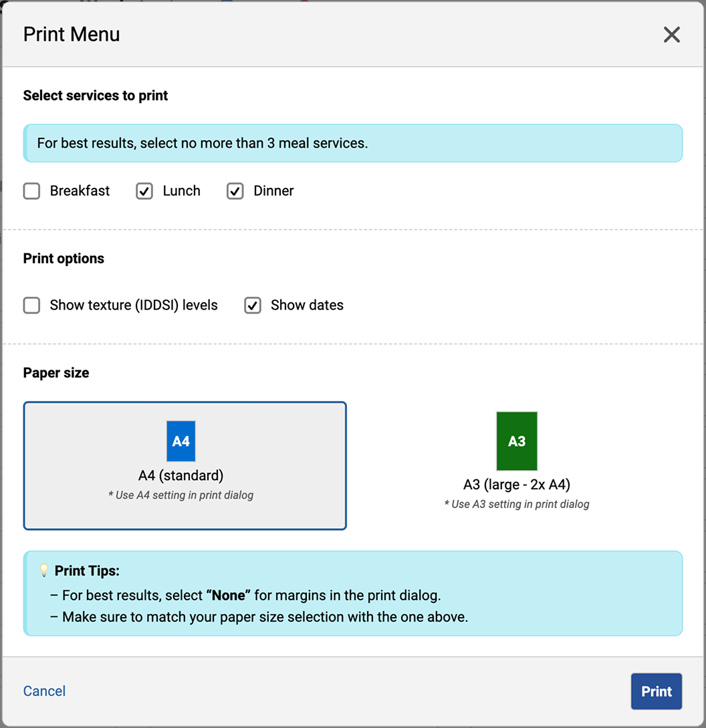706x728 pixels.
Task: Click the blue A4 paper icon
Action: tap(181, 441)
